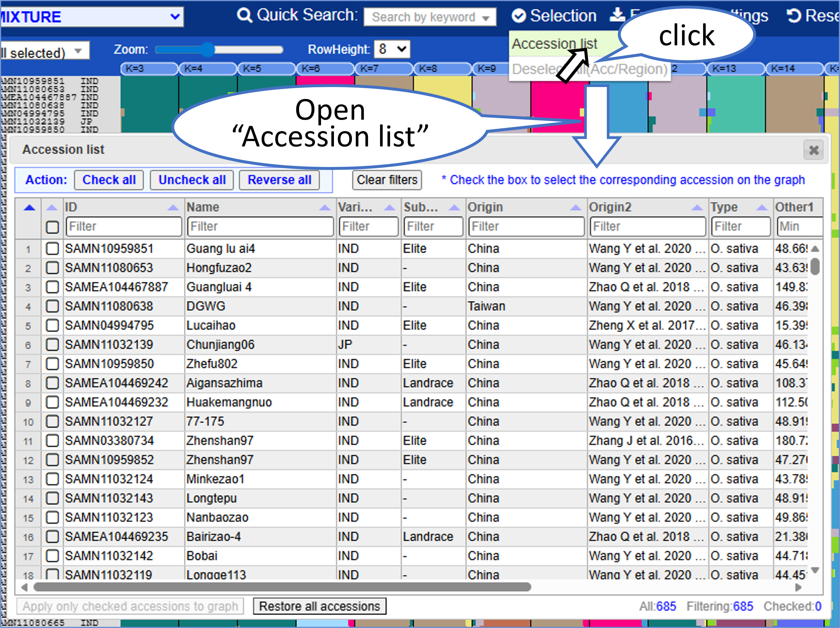This screenshot has width=840, height=628.
Task: Toggle the header select-all checkbox
Action: pyautogui.click(x=52, y=227)
